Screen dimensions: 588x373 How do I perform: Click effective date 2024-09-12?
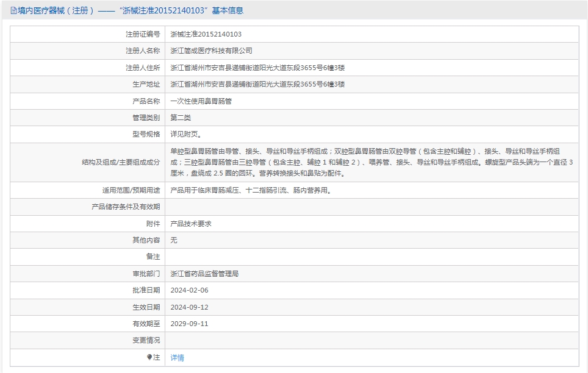click(x=189, y=307)
